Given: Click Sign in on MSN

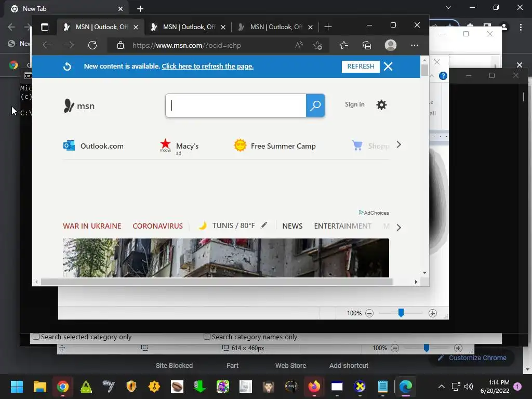Looking at the screenshot, I should (x=354, y=104).
